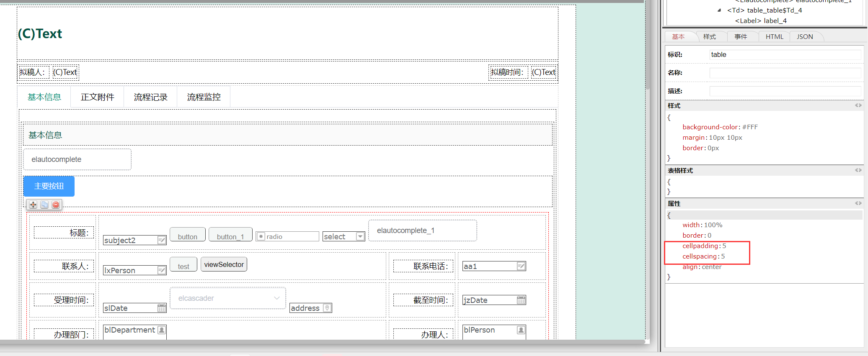This screenshot has height=356, width=868.
Task: Click the edit icon in the lxPerson field
Action: [x=162, y=270]
